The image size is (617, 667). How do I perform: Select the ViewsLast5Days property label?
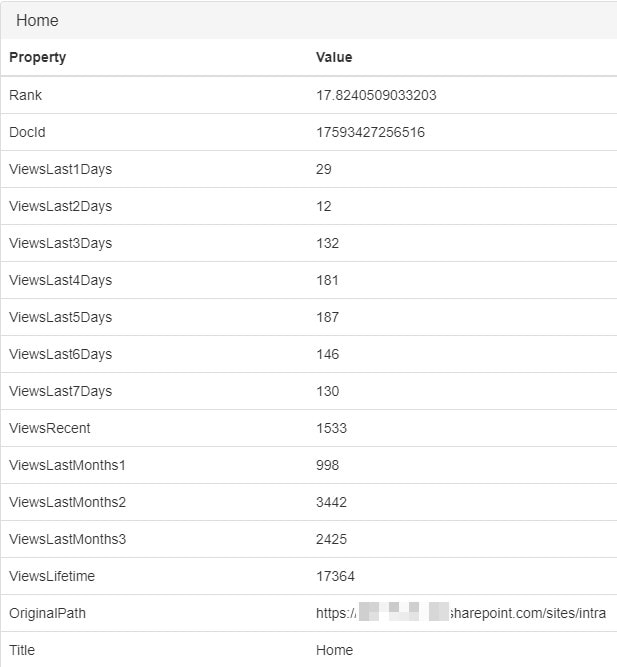pyautogui.click(x=60, y=317)
